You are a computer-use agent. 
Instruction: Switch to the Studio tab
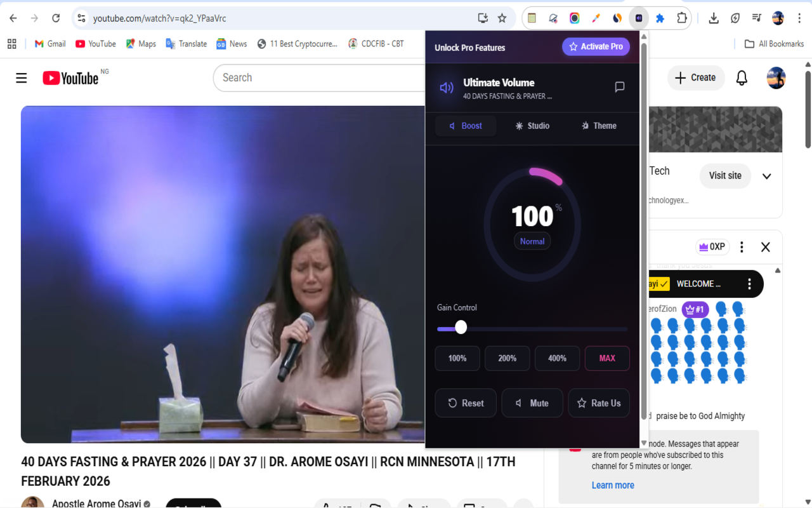pyautogui.click(x=532, y=126)
